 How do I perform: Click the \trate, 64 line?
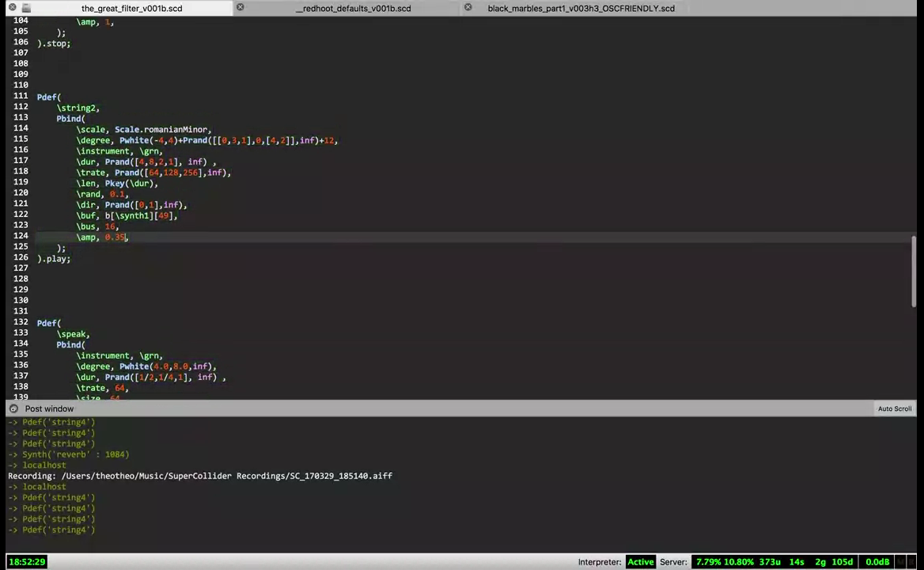102,388
